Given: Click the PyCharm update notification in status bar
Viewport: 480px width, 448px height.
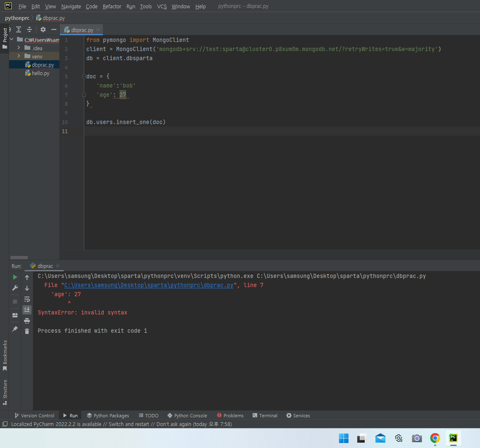Looking at the screenshot, I should (121, 424).
